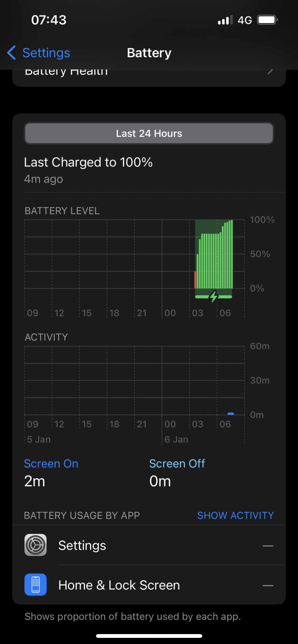Expand the Settings app usage row
This screenshot has width=298, height=644.
point(149,545)
